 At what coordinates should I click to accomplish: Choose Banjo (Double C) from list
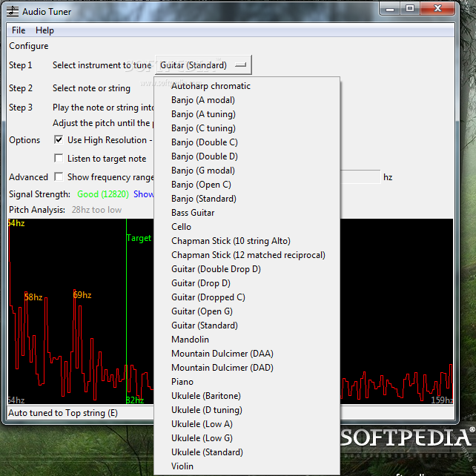click(247, 142)
